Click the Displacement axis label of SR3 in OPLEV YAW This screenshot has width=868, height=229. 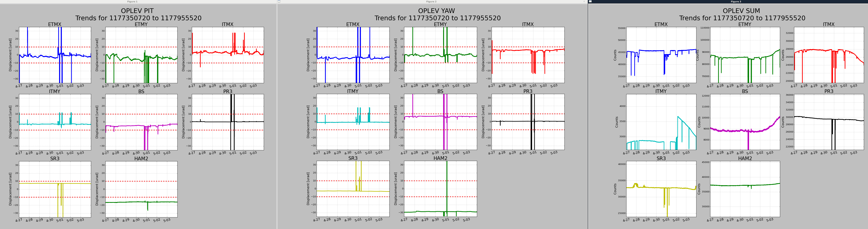click(x=308, y=189)
